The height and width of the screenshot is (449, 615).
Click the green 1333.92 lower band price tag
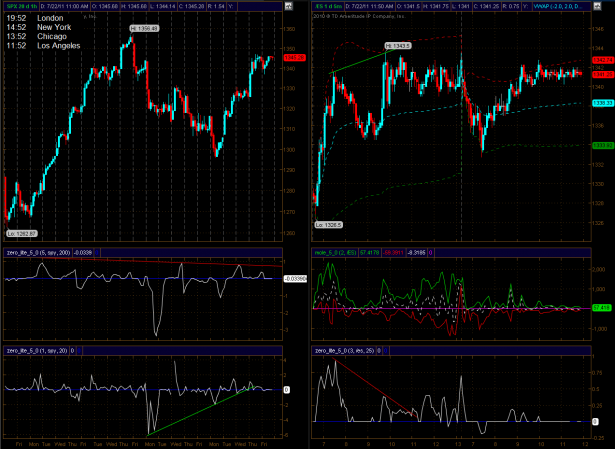tap(603, 145)
